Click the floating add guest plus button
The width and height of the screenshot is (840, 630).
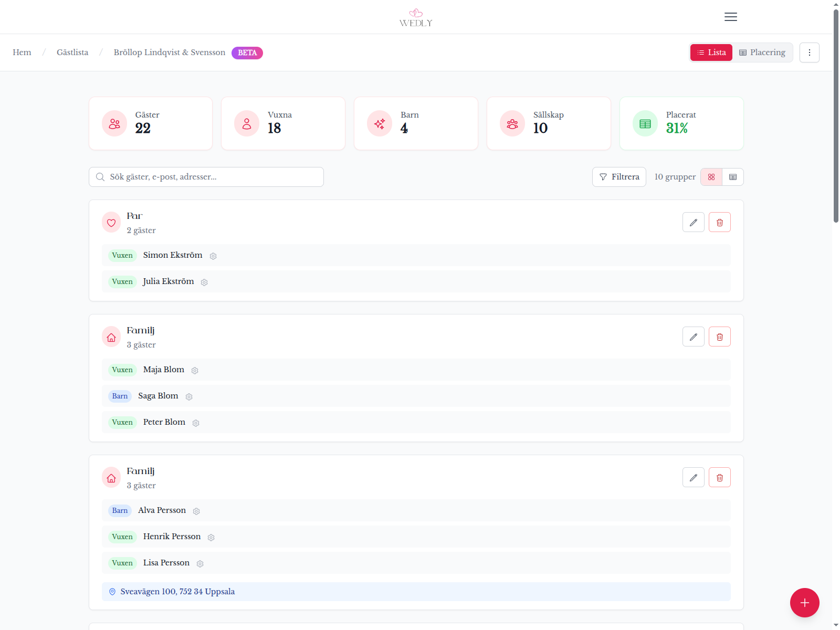pos(804,603)
